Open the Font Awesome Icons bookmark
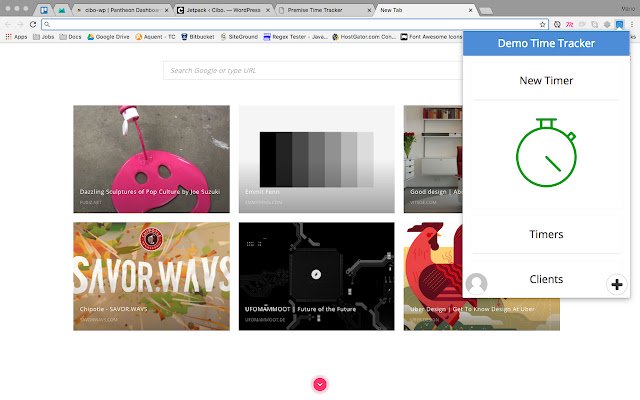 [x=431, y=37]
